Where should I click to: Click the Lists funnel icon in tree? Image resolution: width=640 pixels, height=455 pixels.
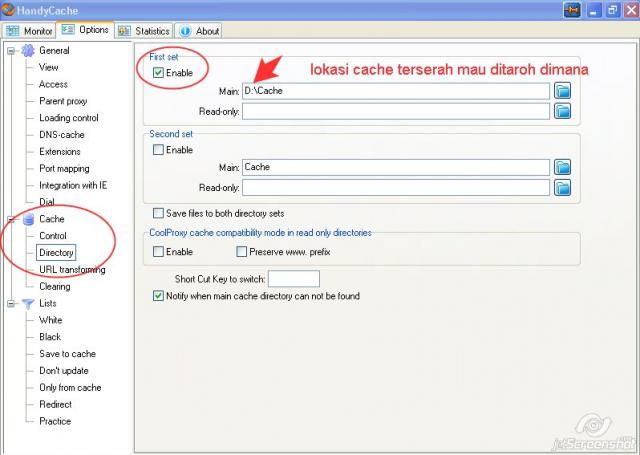pyautogui.click(x=28, y=304)
